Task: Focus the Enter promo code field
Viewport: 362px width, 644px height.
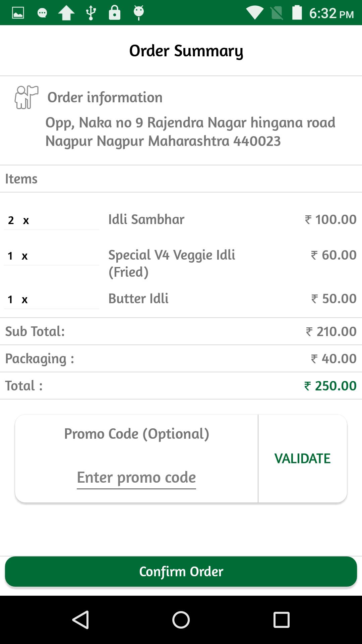Action: [136, 478]
